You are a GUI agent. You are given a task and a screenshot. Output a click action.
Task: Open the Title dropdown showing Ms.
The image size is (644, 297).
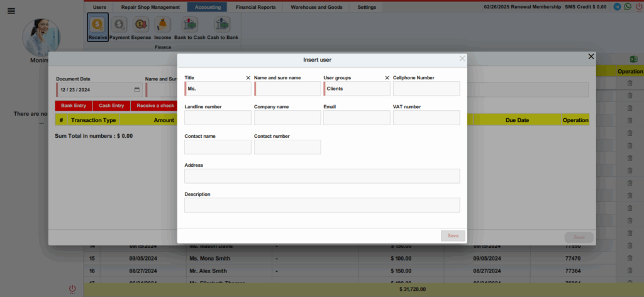click(218, 89)
